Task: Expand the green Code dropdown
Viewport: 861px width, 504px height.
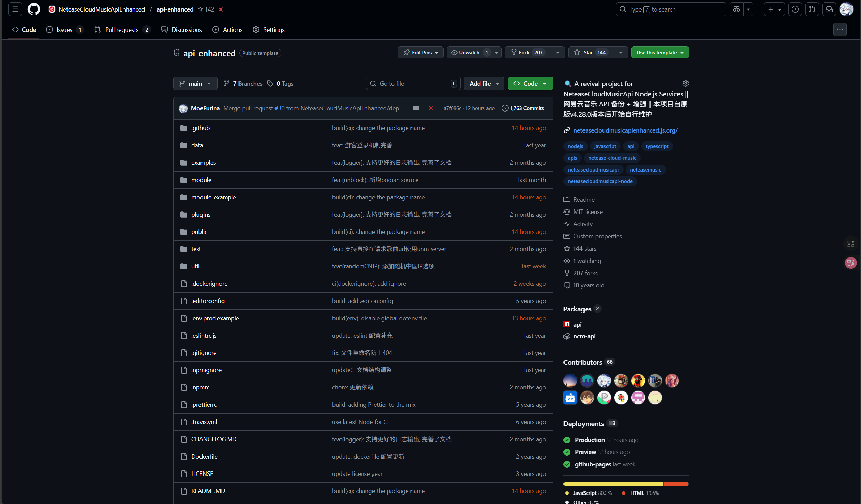Action: point(530,83)
